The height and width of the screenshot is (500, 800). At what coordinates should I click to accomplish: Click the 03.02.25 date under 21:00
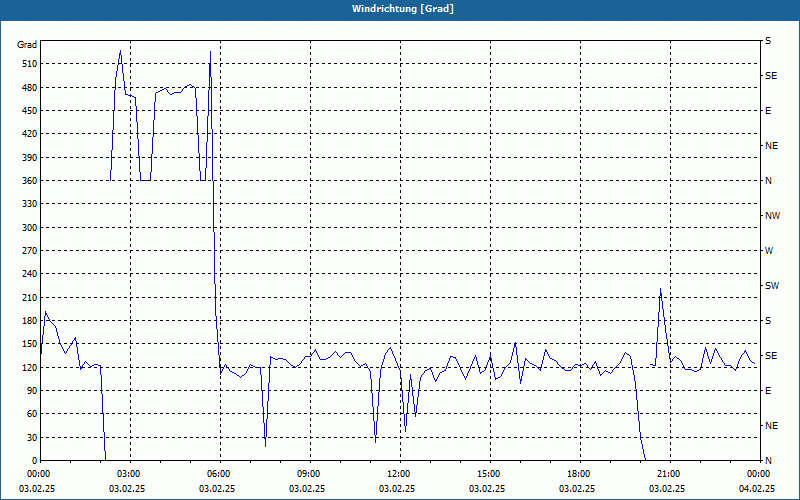point(667,488)
